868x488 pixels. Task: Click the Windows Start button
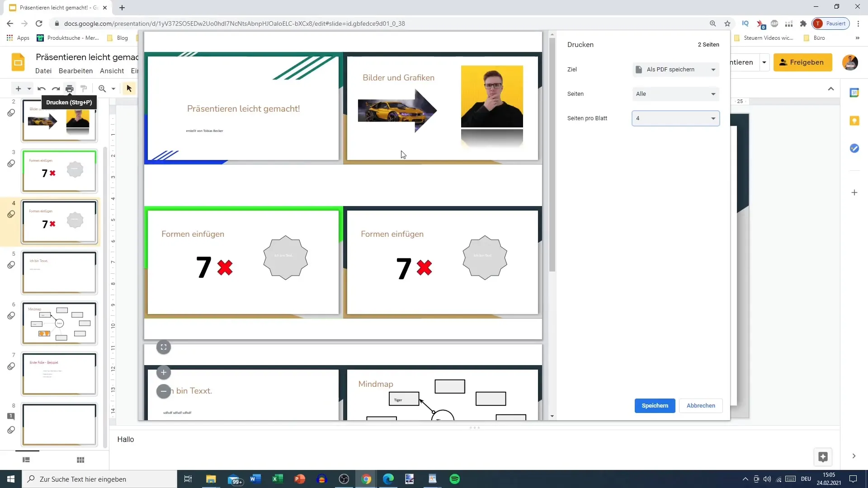[x=11, y=479]
